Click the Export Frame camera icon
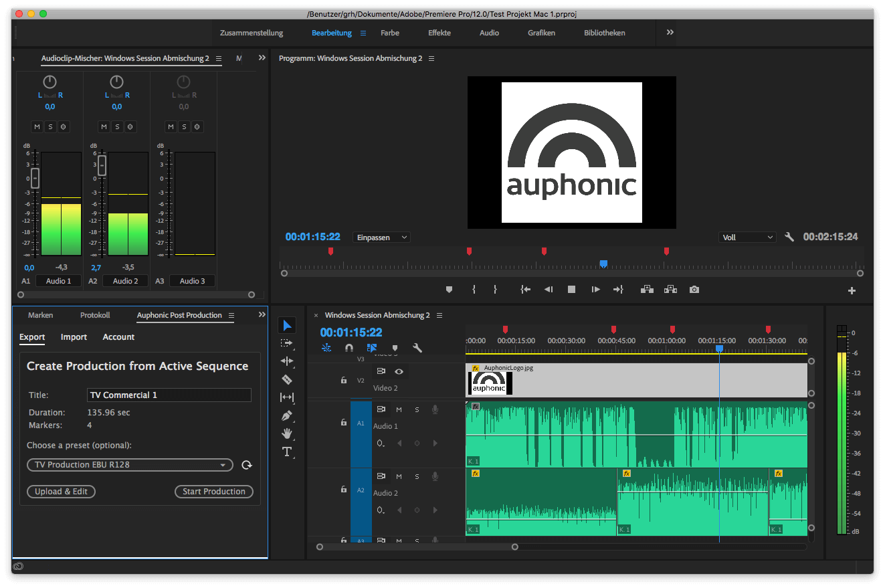The width and height of the screenshot is (885, 588). click(x=694, y=289)
